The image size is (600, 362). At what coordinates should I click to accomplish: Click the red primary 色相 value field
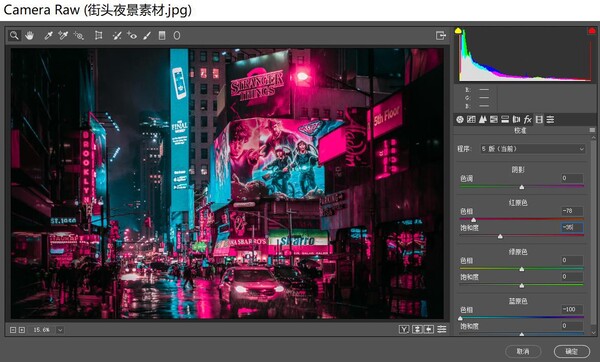coord(572,211)
